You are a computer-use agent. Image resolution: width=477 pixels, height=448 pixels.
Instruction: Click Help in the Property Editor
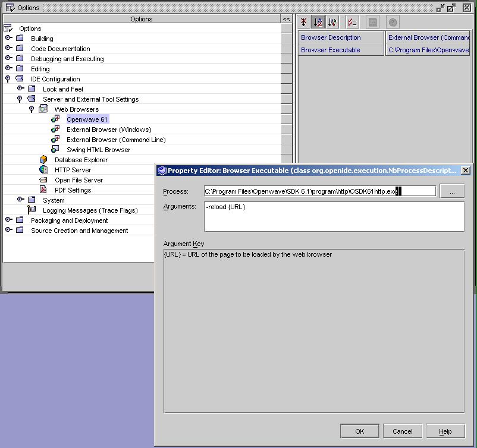(x=445, y=431)
